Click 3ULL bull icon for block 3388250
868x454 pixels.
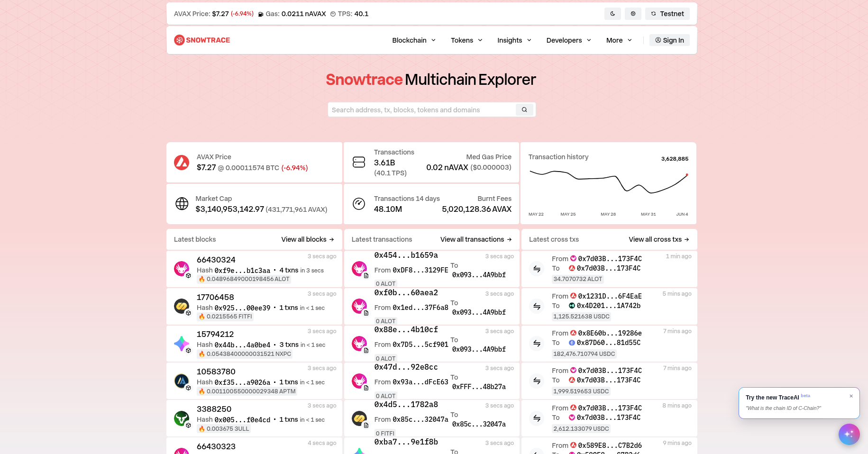click(x=182, y=418)
